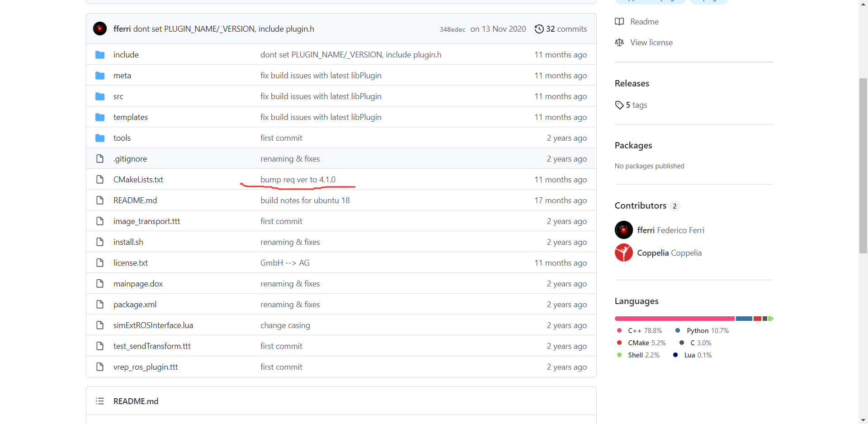868x424 pixels.
Task: Click the templates folder icon
Action: coord(100,117)
